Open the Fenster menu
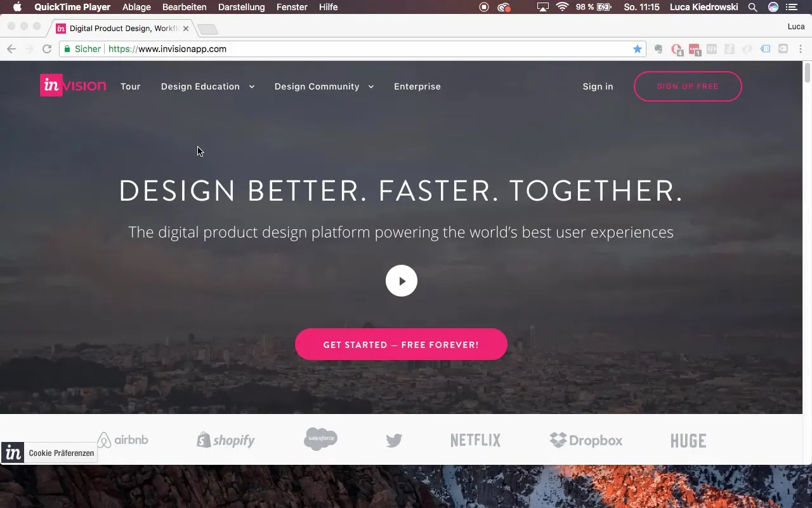Screen dimensions: 812x508 point(292,7)
